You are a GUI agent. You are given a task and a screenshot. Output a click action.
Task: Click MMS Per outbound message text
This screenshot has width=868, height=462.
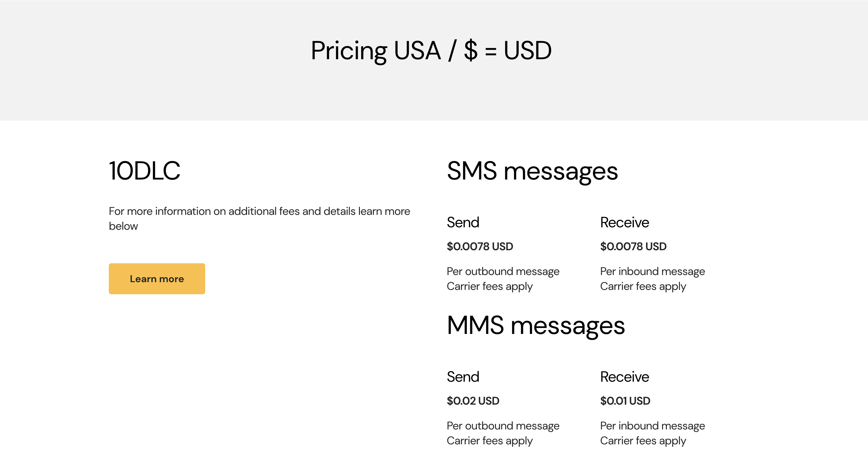(x=503, y=426)
